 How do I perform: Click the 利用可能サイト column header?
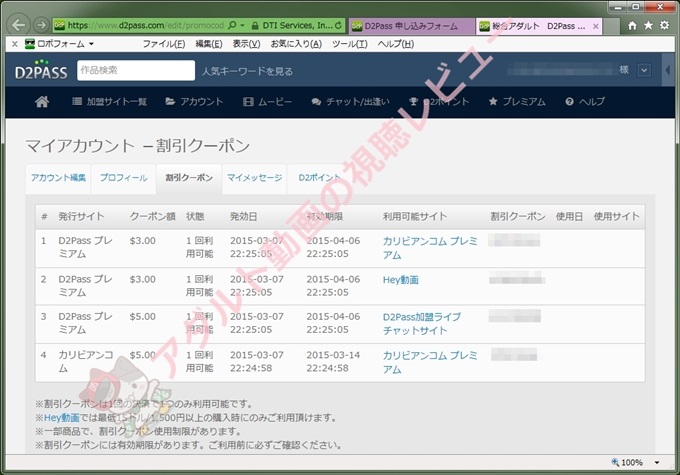click(415, 216)
